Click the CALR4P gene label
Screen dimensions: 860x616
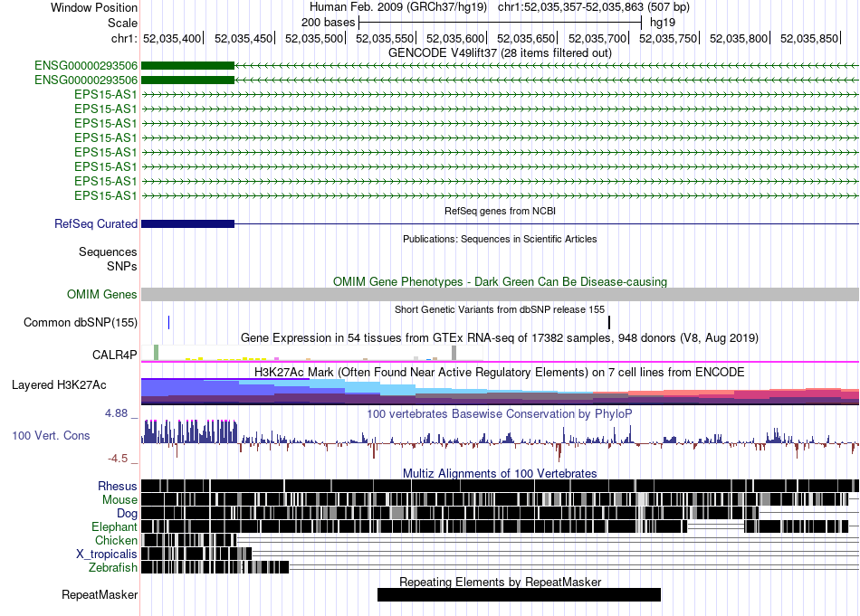click(x=115, y=355)
